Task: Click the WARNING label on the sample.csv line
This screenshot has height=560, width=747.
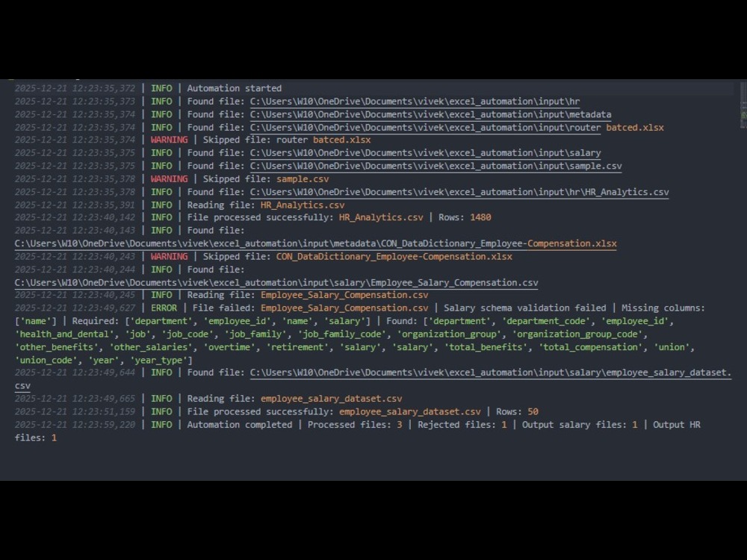Action: coord(169,179)
